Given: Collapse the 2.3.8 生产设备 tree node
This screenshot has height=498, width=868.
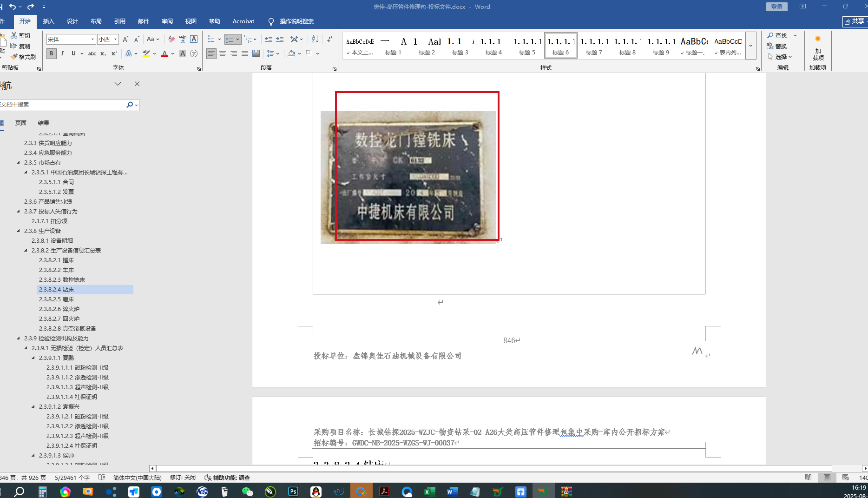Looking at the screenshot, I should coord(19,231).
